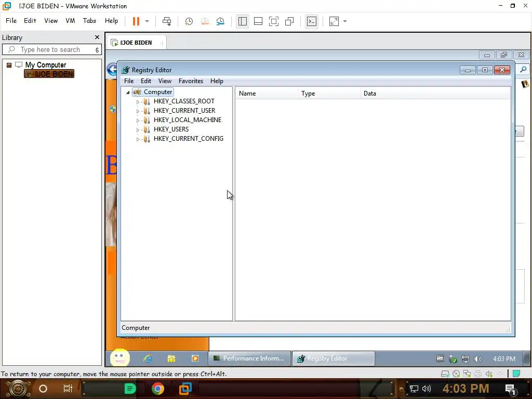Select the Computer node in registry tree
This screenshot has height=399, width=532.
tap(158, 92)
